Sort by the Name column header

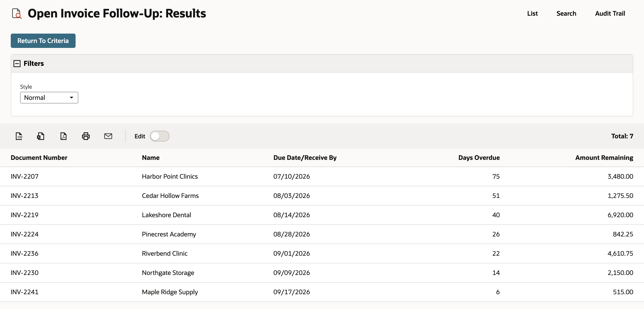tap(150, 157)
